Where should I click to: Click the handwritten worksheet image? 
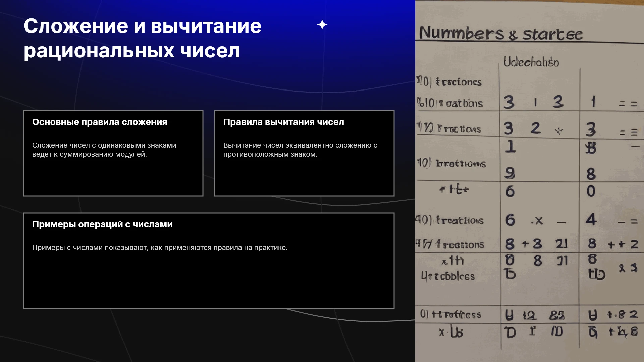pyautogui.click(x=530, y=181)
